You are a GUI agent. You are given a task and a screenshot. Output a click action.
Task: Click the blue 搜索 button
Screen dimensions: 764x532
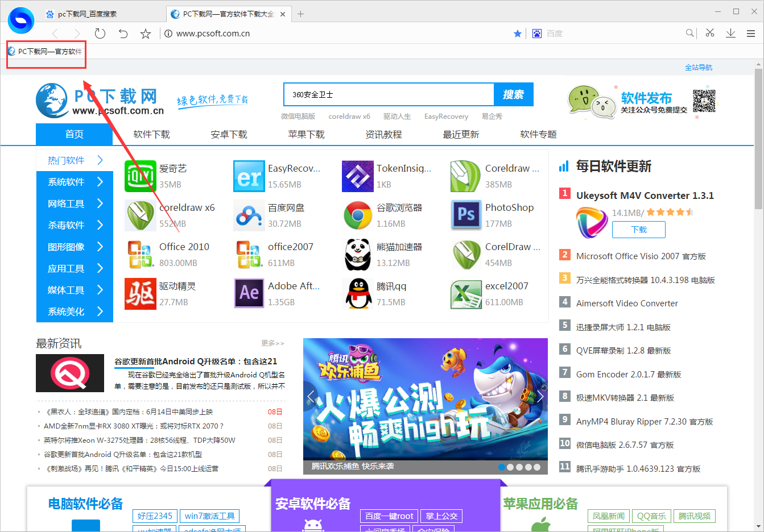click(513, 94)
